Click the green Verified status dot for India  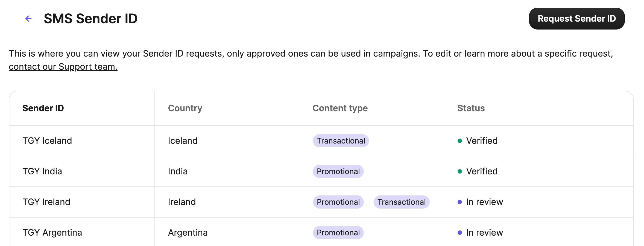[x=460, y=171]
